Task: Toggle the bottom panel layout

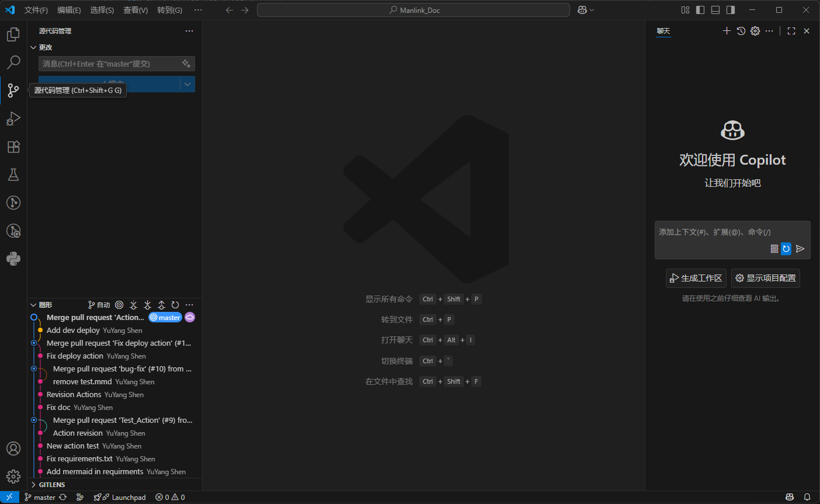Action: coord(715,10)
